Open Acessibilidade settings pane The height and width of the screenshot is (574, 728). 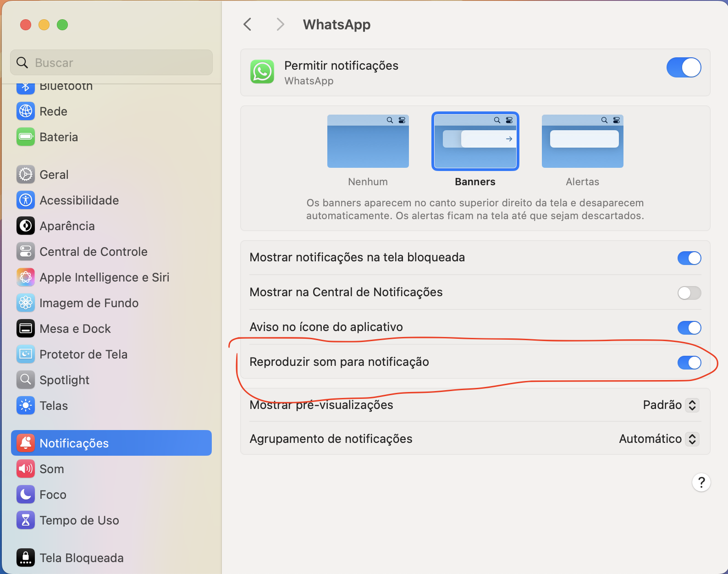(111, 200)
